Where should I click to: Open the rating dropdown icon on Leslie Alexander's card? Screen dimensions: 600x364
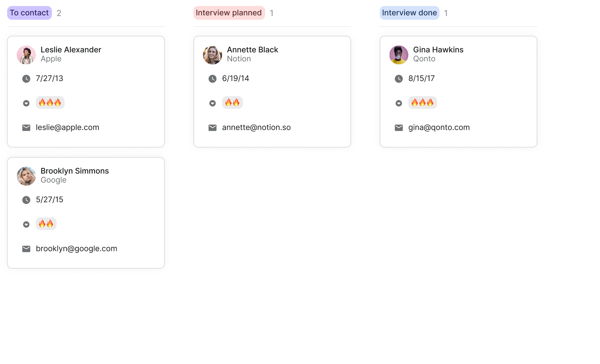tap(26, 103)
